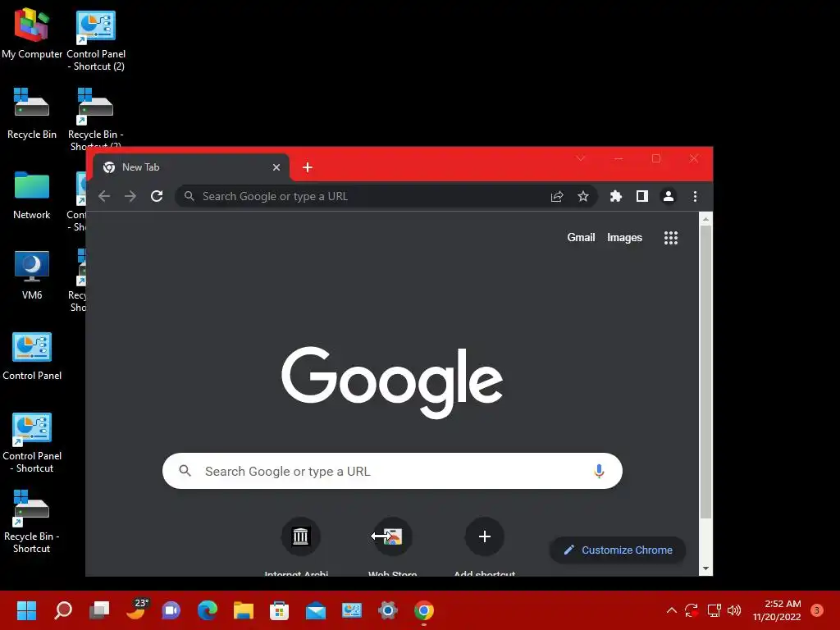Open the Images link

click(624, 237)
